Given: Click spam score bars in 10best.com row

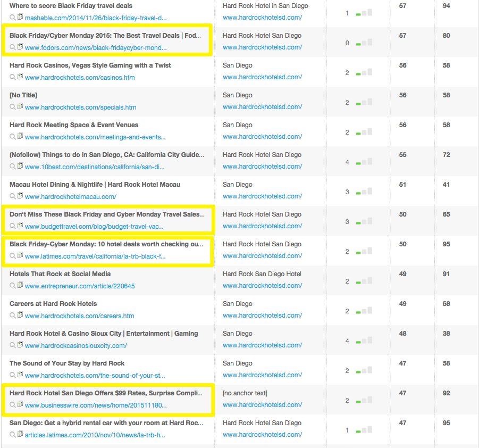Looking at the screenshot, I should 364,162.
